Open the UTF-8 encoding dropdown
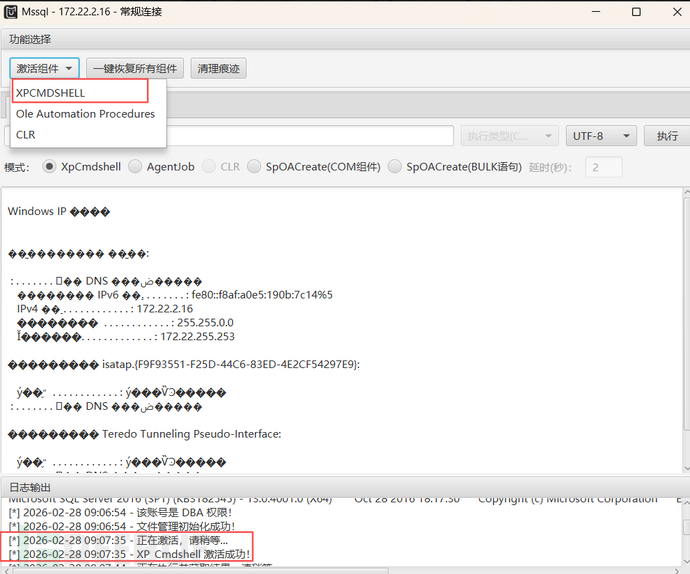The width and height of the screenshot is (690, 574). [x=600, y=136]
